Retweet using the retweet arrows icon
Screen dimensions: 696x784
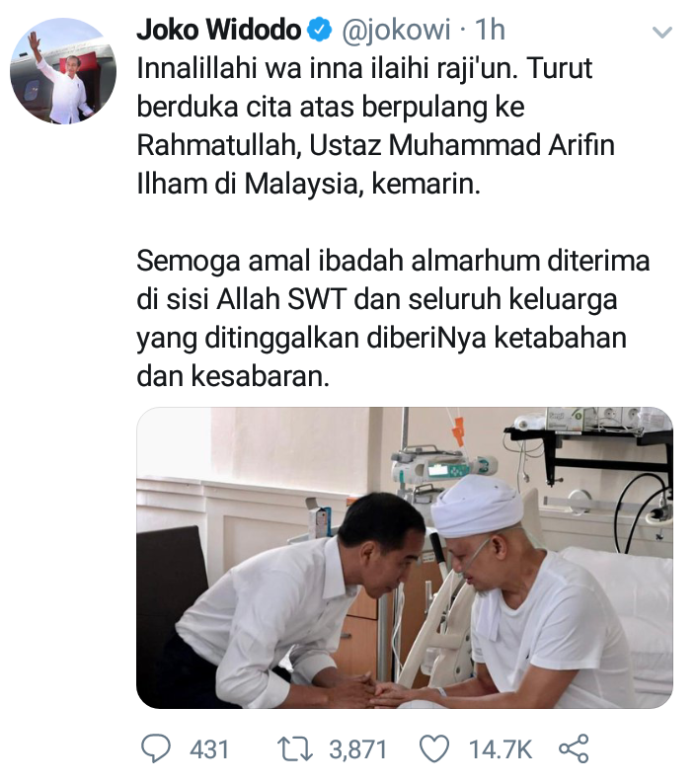tap(295, 749)
